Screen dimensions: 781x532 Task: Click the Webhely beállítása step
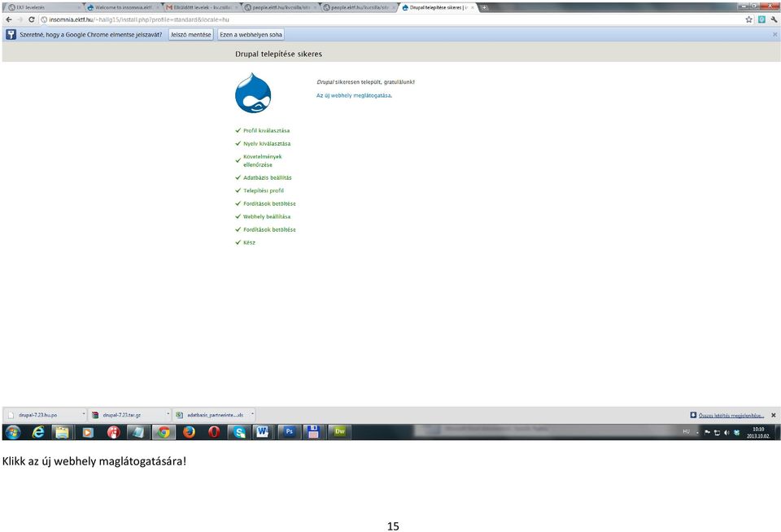(x=267, y=216)
